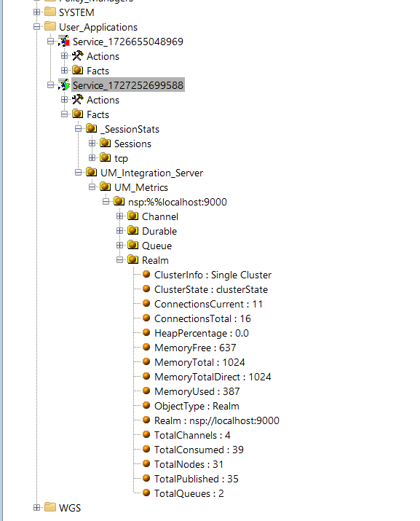This screenshot has height=521, width=420.
Task: Collapse Service_1727252699588 node
Action: coord(50,85)
